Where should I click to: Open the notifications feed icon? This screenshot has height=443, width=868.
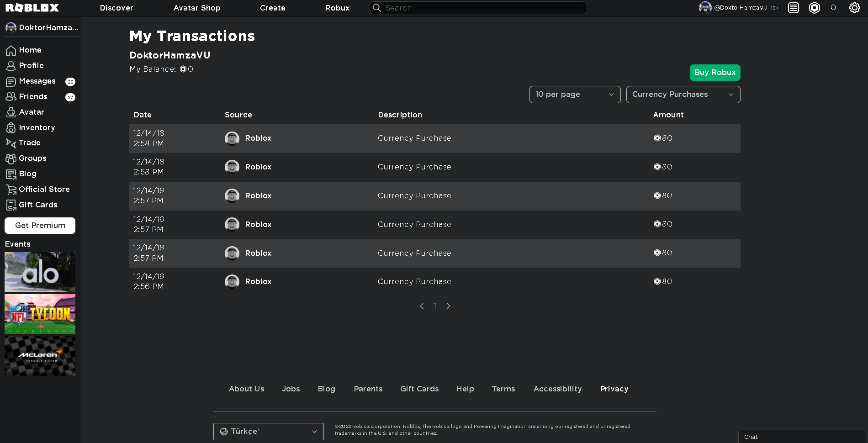pyautogui.click(x=794, y=8)
